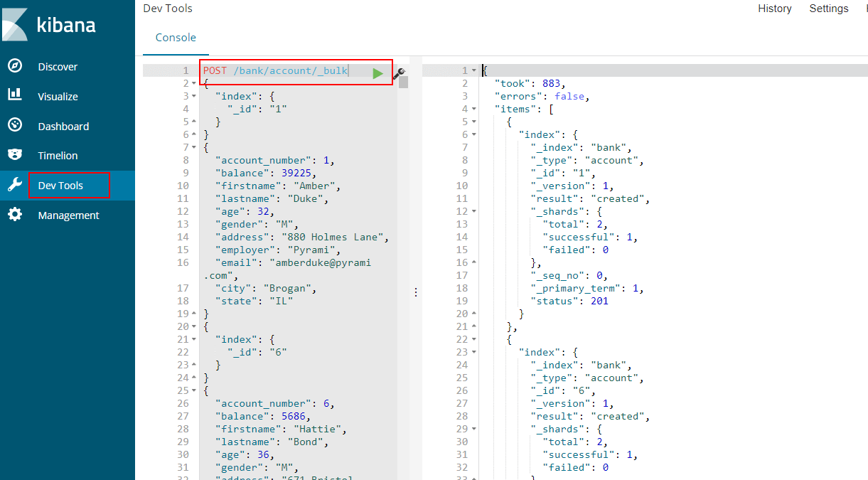Click the request editor scrollbar thumb
This screenshot has width=868, height=480.
pyautogui.click(x=403, y=82)
